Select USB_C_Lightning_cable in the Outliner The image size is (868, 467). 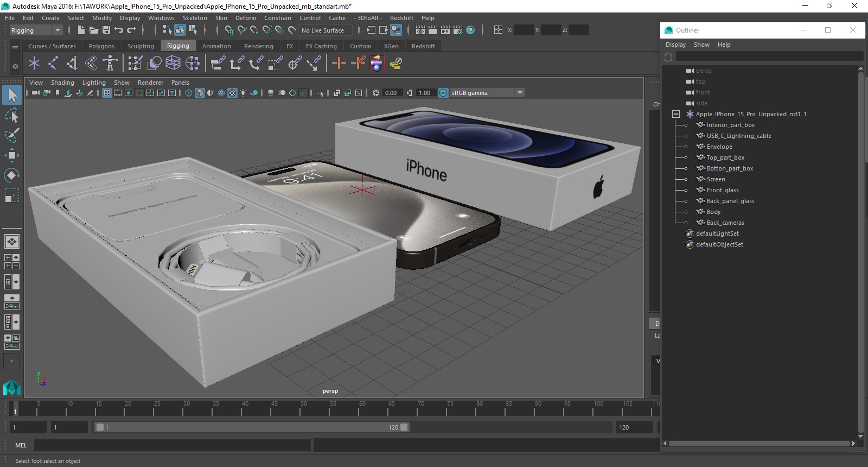[x=738, y=136]
